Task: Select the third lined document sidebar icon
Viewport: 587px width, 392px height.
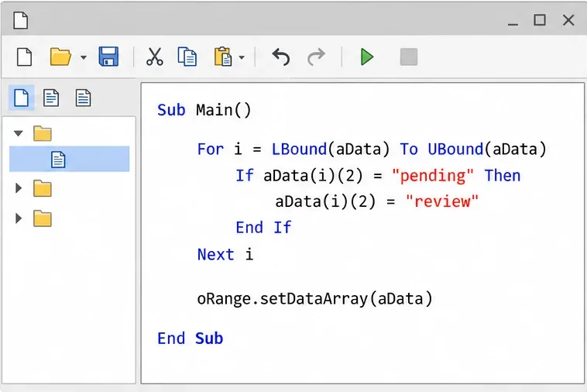Action: [x=83, y=98]
